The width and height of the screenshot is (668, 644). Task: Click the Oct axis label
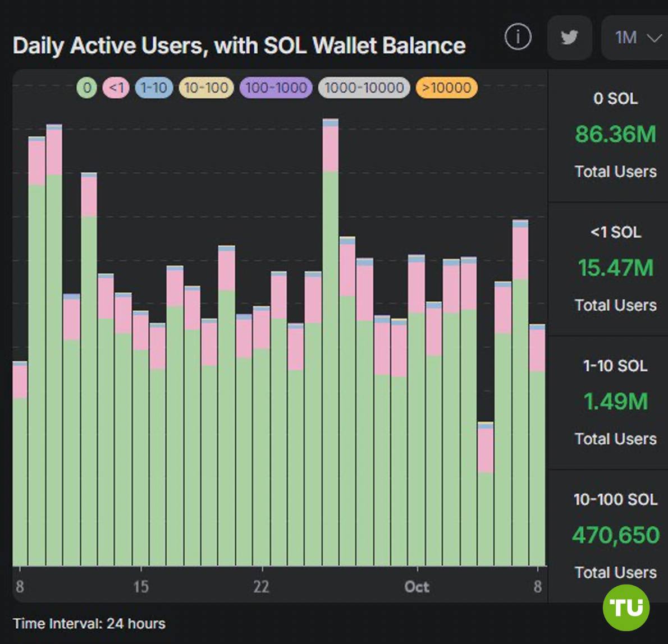(417, 587)
